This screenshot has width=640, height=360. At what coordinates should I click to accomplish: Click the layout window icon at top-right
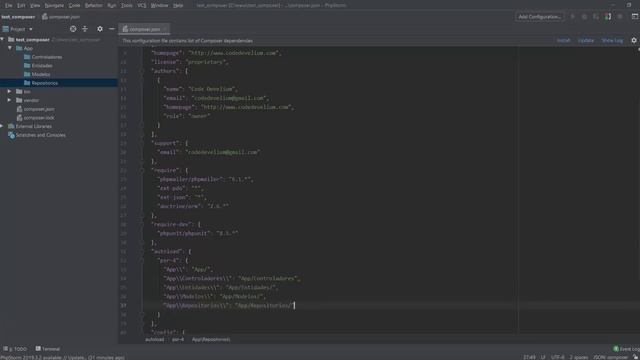click(x=635, y=17)
